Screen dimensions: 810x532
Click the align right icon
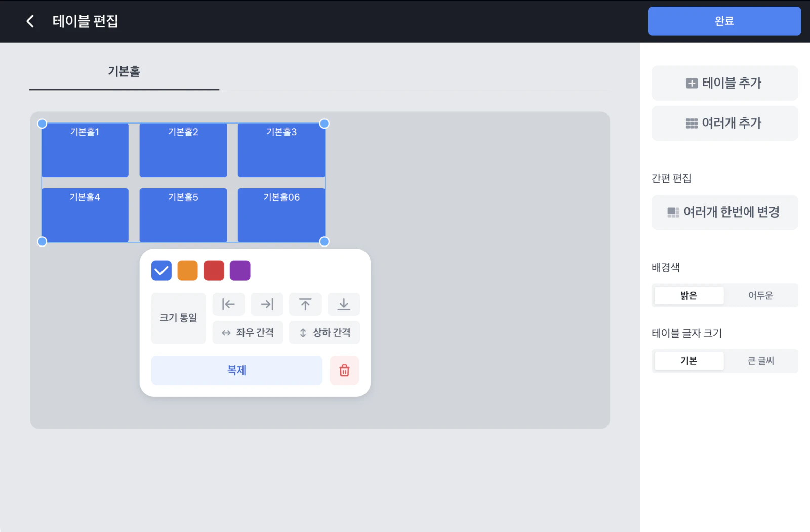point(267,304)
